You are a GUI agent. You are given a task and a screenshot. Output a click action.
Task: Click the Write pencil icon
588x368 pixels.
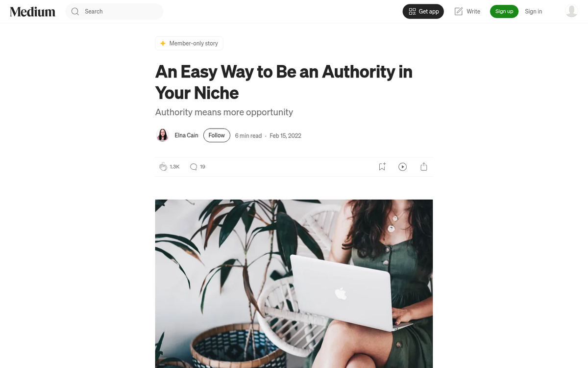coord(459,11)
